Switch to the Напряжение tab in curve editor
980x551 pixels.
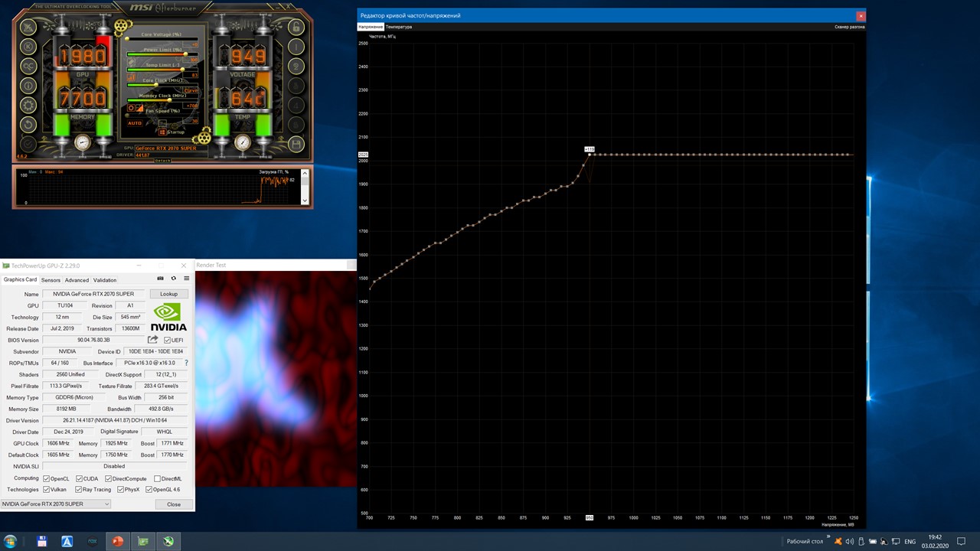371,27
